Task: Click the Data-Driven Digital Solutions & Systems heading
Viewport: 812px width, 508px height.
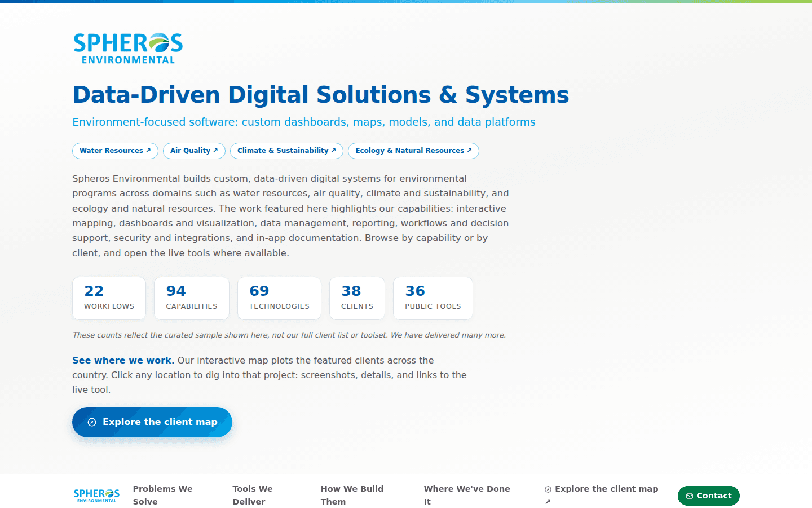Action: click(321, 95)
